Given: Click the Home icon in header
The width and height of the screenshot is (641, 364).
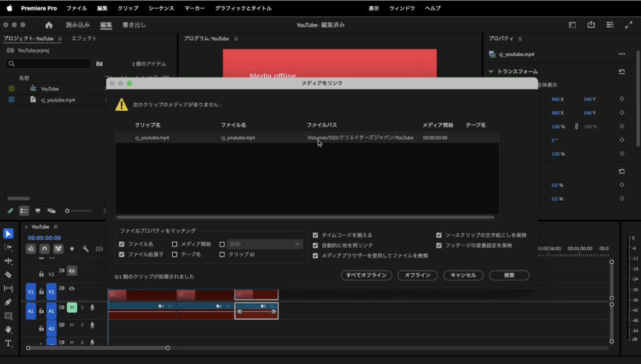Looking at the screenshot, I should point(49,25).
